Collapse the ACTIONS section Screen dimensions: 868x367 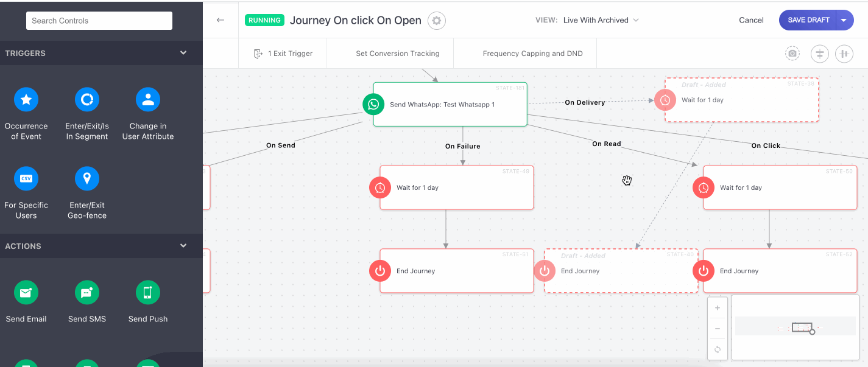pos(183,246)
